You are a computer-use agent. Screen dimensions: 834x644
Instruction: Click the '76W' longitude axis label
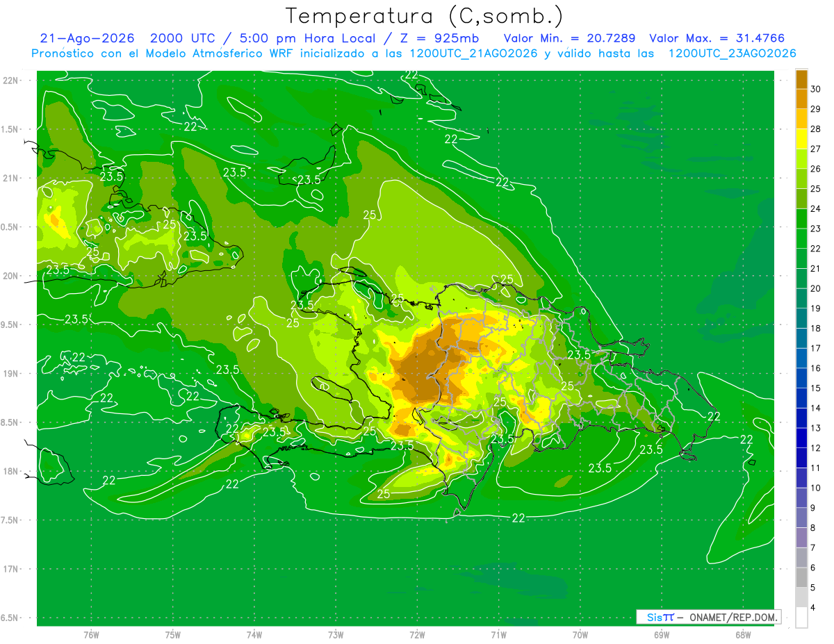(x=91, y=635)
